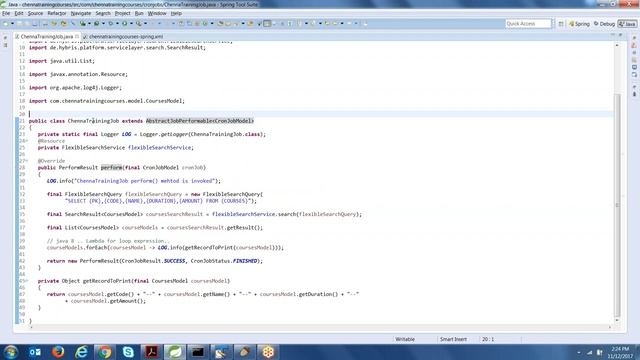
Task: Click the Save toolbar icon
Action: pyautogui.click(x=20, y=24)
